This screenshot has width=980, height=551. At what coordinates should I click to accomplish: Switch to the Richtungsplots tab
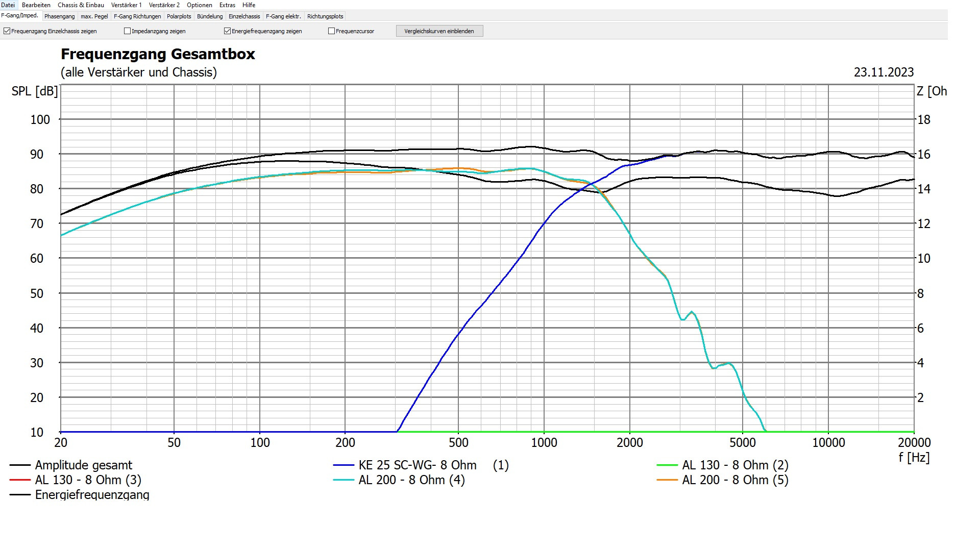click(x=325, y=16)
